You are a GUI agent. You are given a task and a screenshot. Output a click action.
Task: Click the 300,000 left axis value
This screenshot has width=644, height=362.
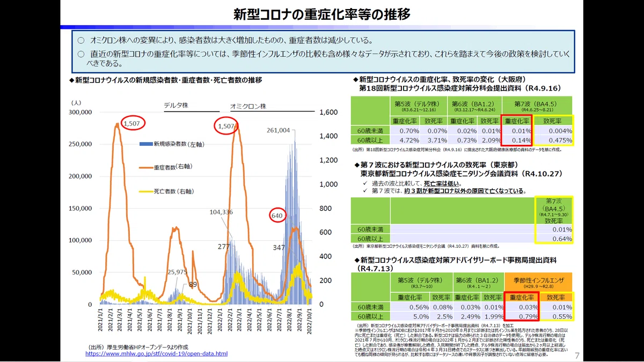(80, 113)
